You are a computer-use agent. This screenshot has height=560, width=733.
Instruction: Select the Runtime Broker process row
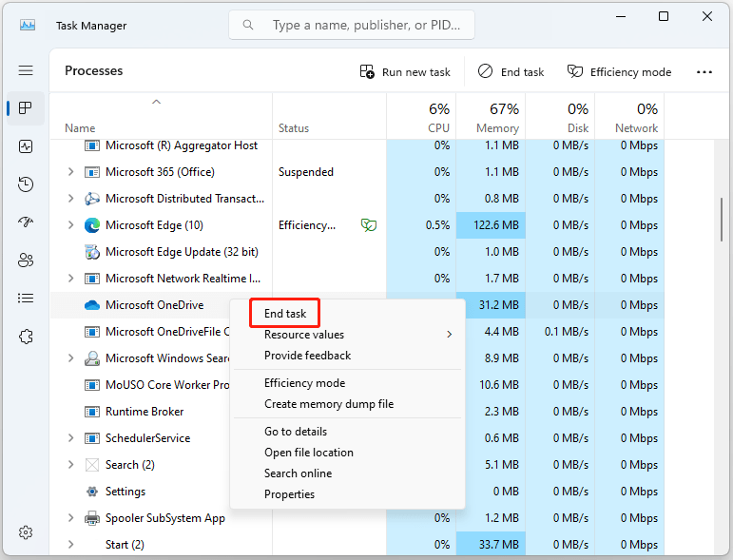[x=357, y=412]
